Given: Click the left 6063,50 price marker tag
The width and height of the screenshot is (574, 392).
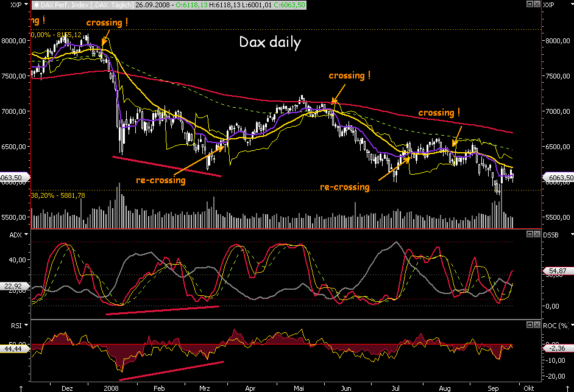Looking at the screenshot, I should pos(14,177).
